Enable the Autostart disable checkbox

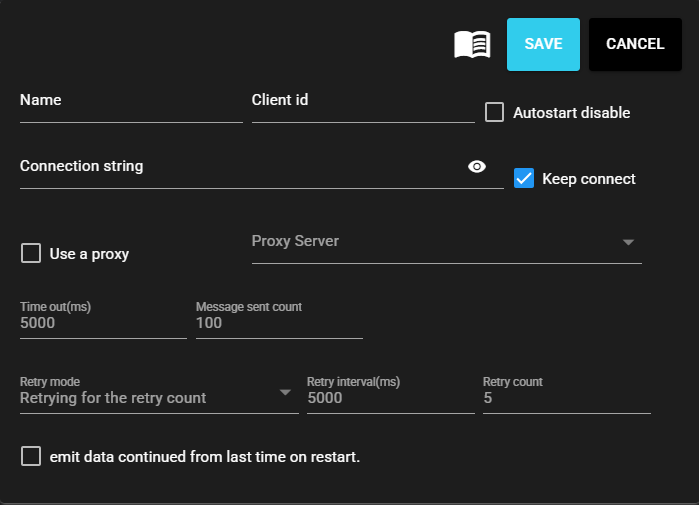click(494, 112)
